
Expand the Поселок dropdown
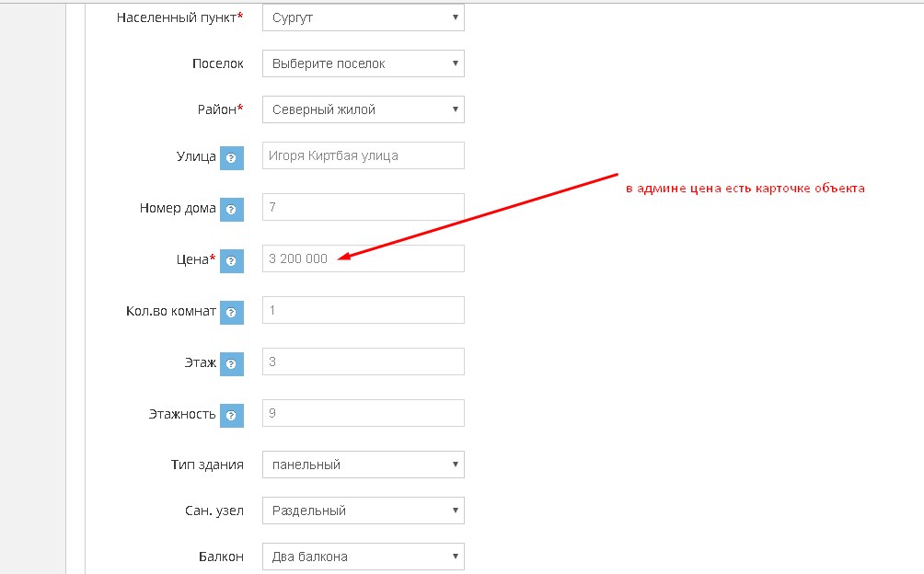[363, 63]
